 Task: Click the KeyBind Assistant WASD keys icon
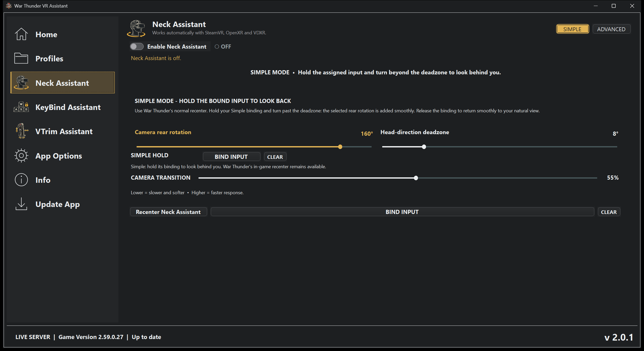[21, 107]
